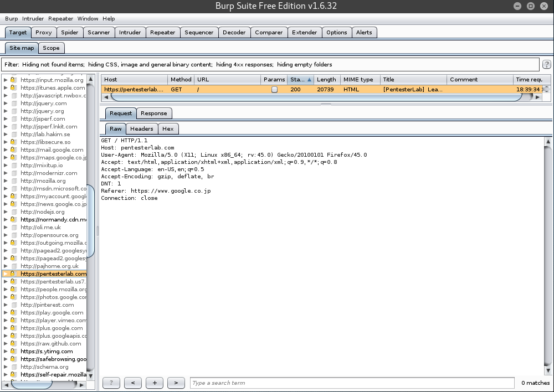Open the Extender tab
This screenshot has width=554, height=392.
tap(304, 33)
